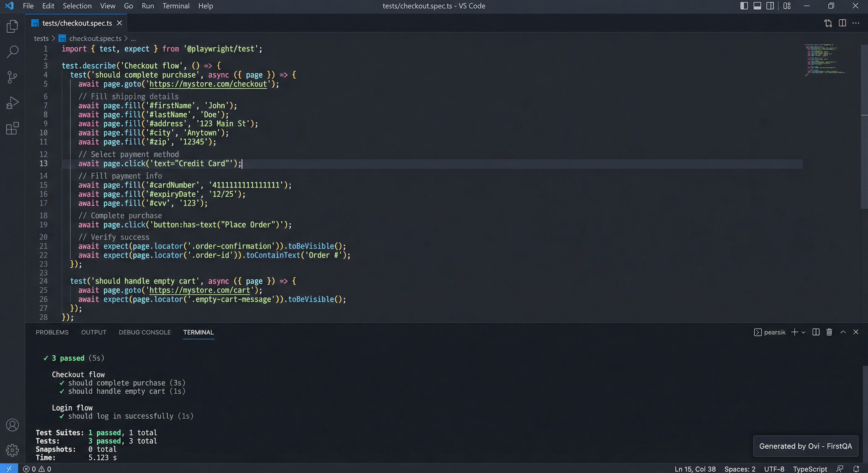
Task: Select the Search icon in activity bar
Action: click(12, 52)
